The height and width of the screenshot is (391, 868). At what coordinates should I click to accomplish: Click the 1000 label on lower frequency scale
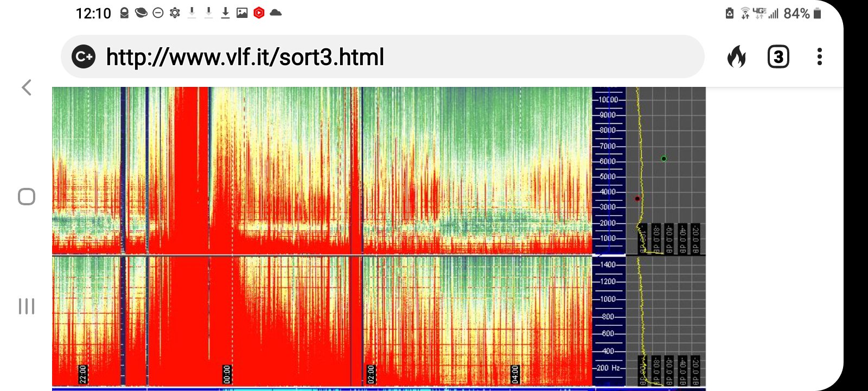(608, 299)
